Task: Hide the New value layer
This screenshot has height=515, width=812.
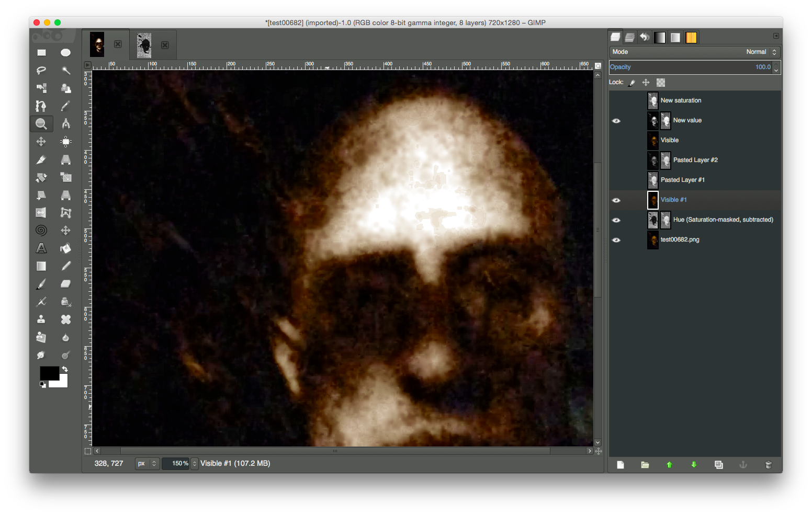Action: pyautogui.click(x=616, y=121)
